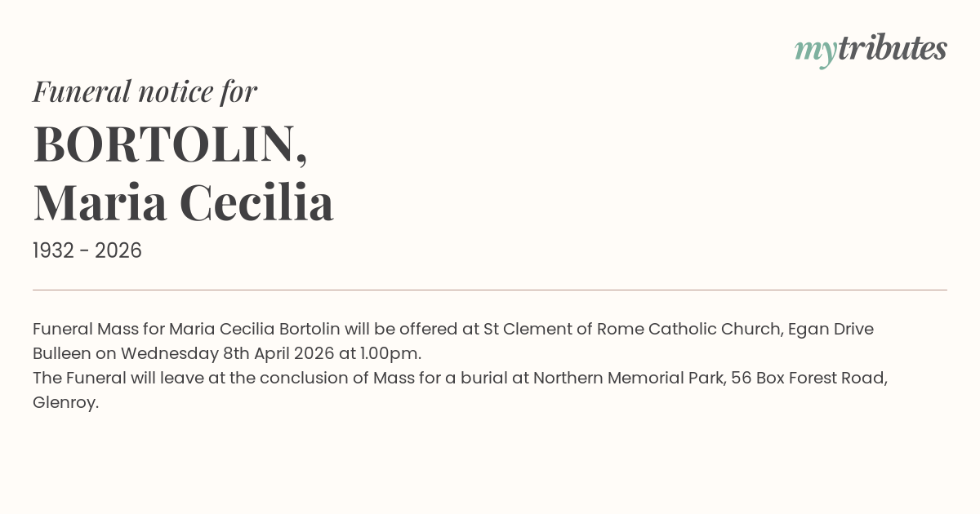The height and width of the screenshot is (514, 980).
Task: Click the mytributes logo
Action: click(x=871, y=49)
